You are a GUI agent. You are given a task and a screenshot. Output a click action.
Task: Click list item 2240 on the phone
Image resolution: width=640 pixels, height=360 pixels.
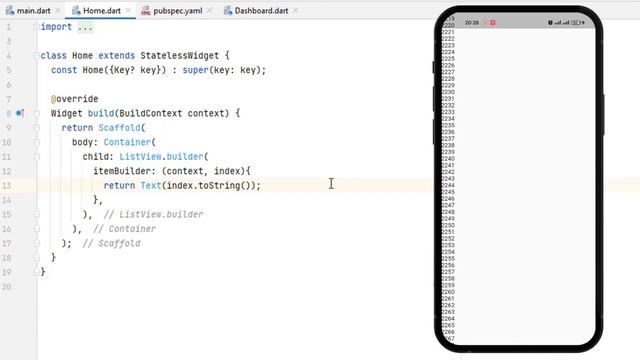(448, 159)
